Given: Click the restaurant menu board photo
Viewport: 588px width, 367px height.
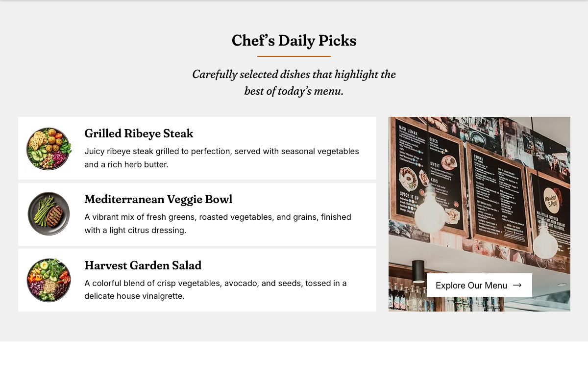Looking at the screenshot, I should tap(479, 214).
